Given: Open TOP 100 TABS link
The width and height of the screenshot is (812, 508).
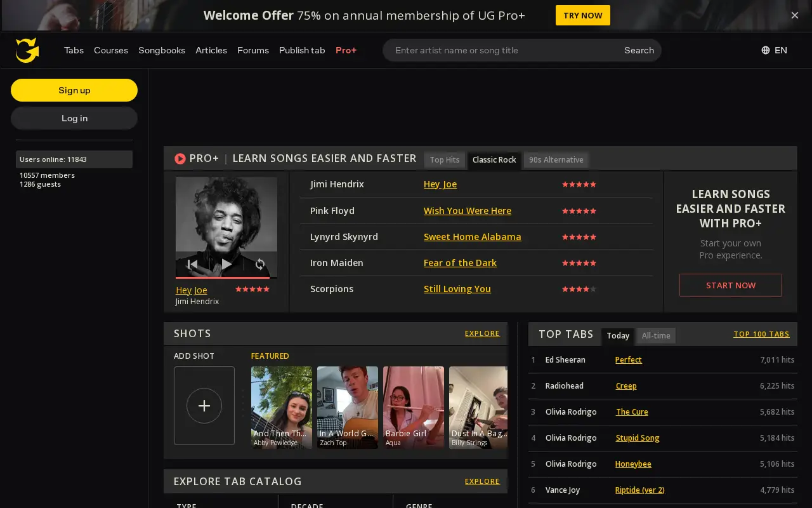Looking at the screenshot, I should (761, 334).
